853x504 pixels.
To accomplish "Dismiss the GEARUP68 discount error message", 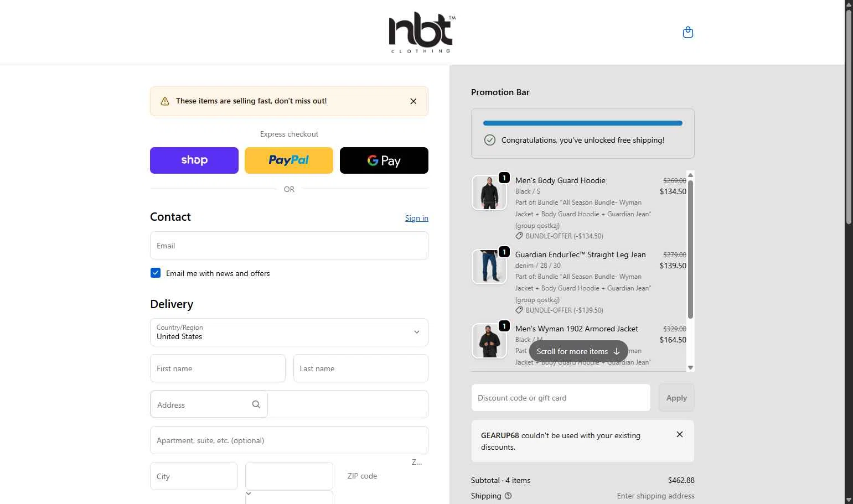I will coord(680,434).
